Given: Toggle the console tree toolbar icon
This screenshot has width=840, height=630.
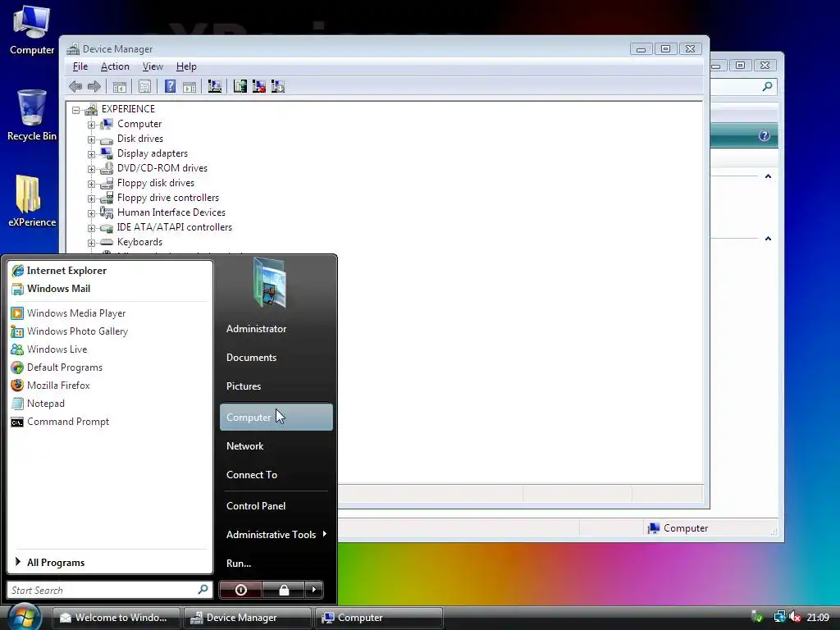Looking at the screenshot, I should (x=120, y=86).
